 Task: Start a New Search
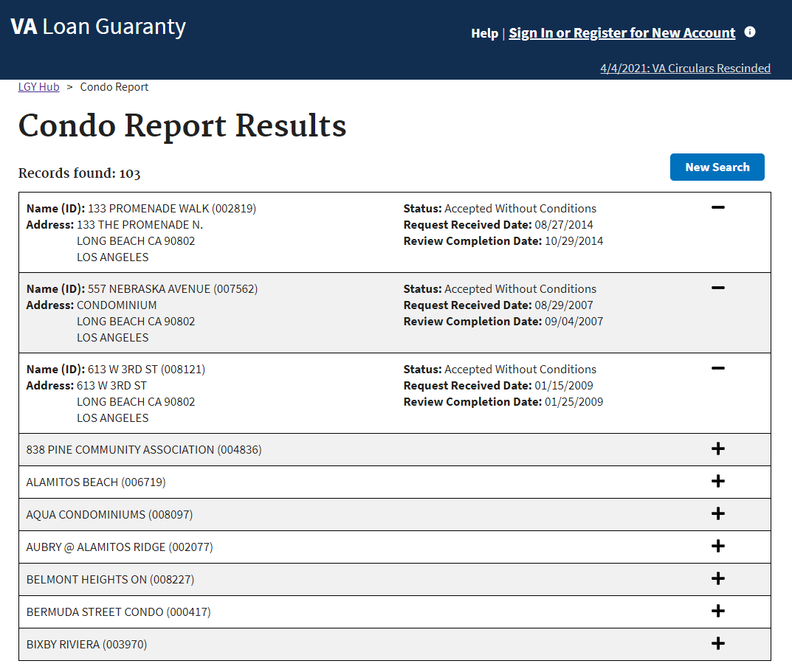(x=717, y=167)
